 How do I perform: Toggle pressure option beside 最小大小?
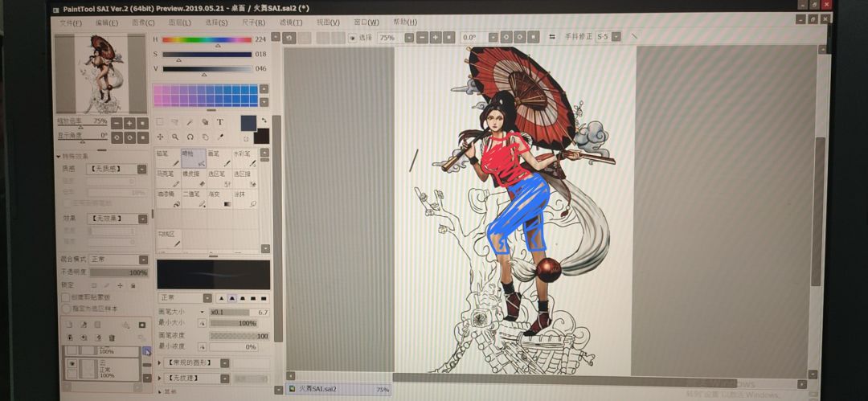click(203, 323)
